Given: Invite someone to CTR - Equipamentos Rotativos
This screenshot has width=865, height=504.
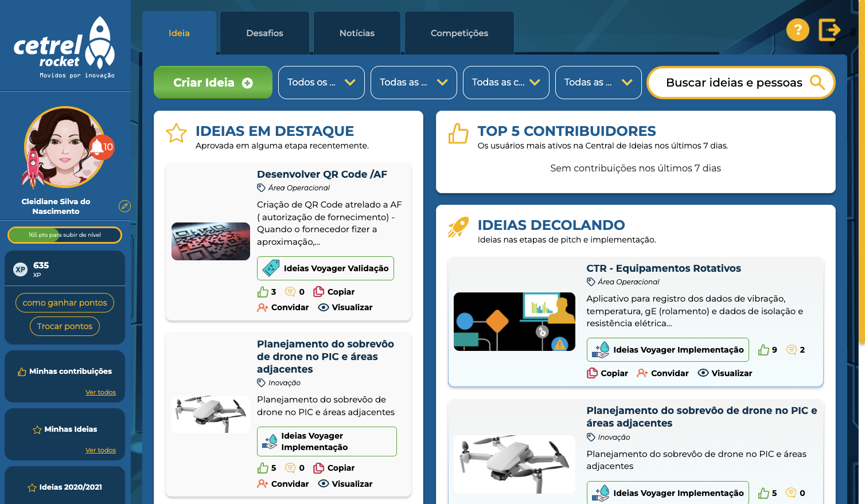Looking at the screenshot, I should pyautogui.click(x=663, y=373).
